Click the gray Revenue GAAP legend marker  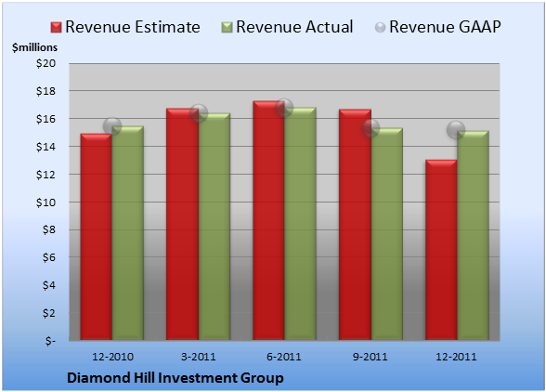(x=381, y=28)
